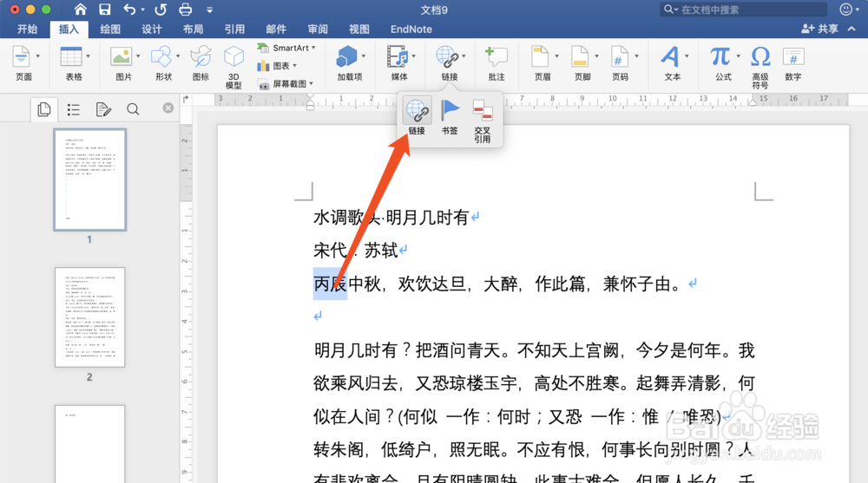Click the line 宋代：苏轼
The height and width of the screenshot is (483, 868).
355,251
